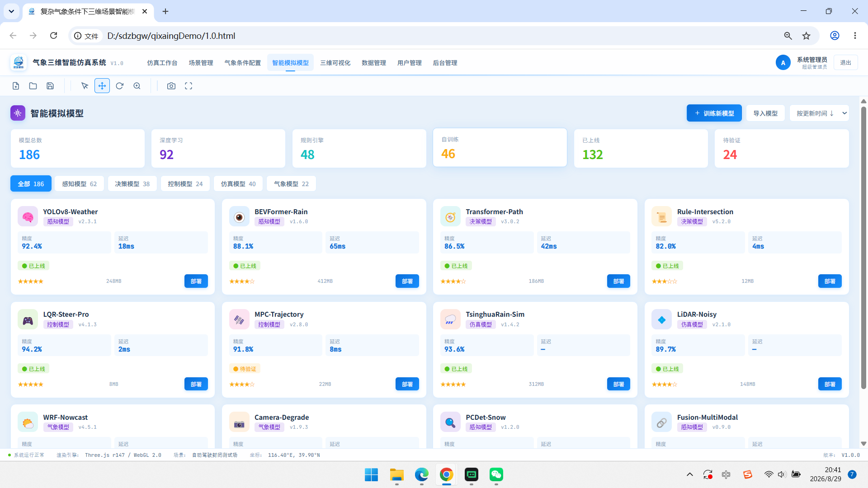Click the page vertical scrollbar
This screenshot has height=488, width=868.
863,247
